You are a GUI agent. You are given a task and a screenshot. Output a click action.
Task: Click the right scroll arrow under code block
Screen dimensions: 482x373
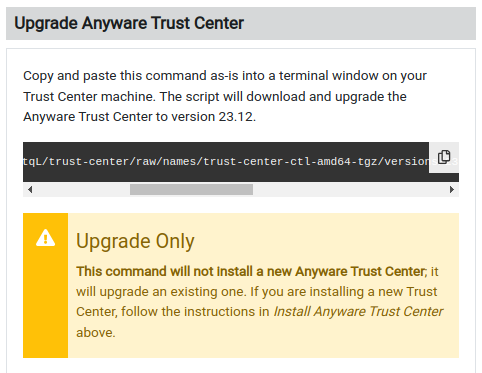(452, 190)
